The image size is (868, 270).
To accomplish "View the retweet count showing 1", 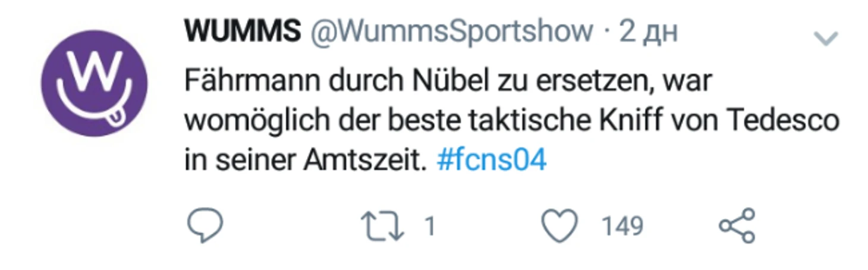I will [430, 227].
